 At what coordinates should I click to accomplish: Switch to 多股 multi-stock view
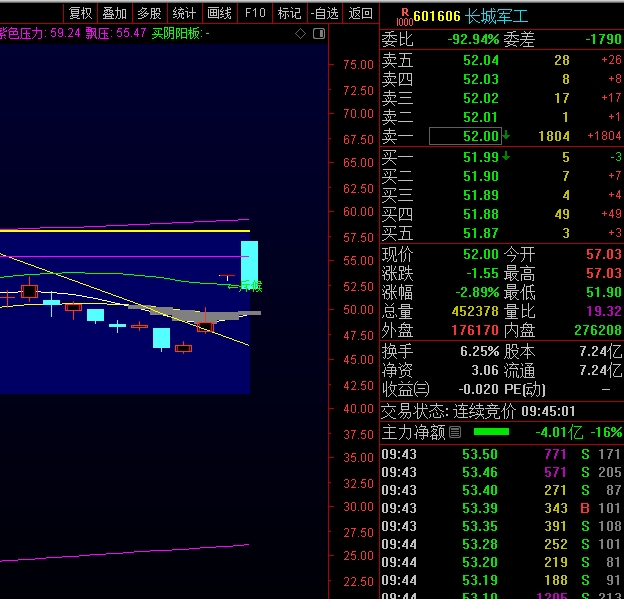149,13
